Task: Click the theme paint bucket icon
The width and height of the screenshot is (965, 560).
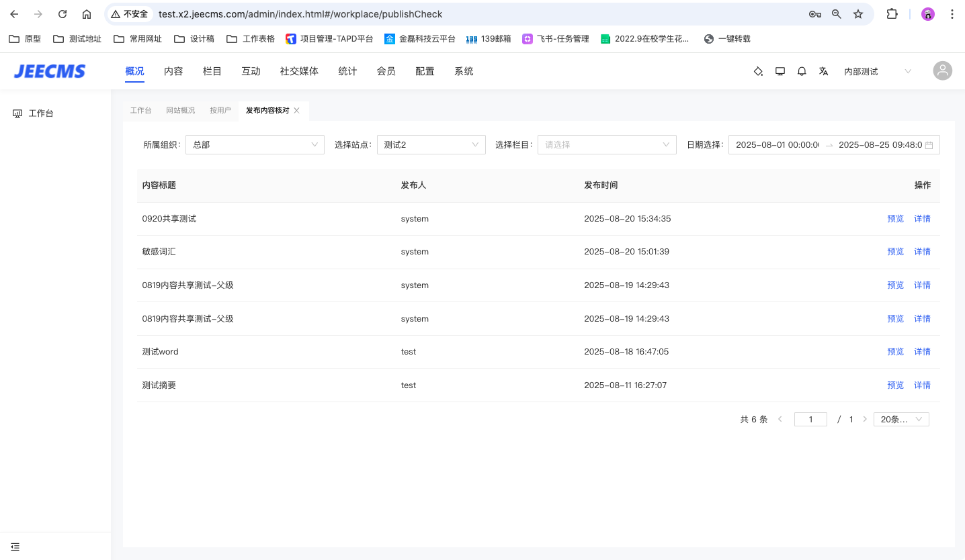Action: (758, 71)
